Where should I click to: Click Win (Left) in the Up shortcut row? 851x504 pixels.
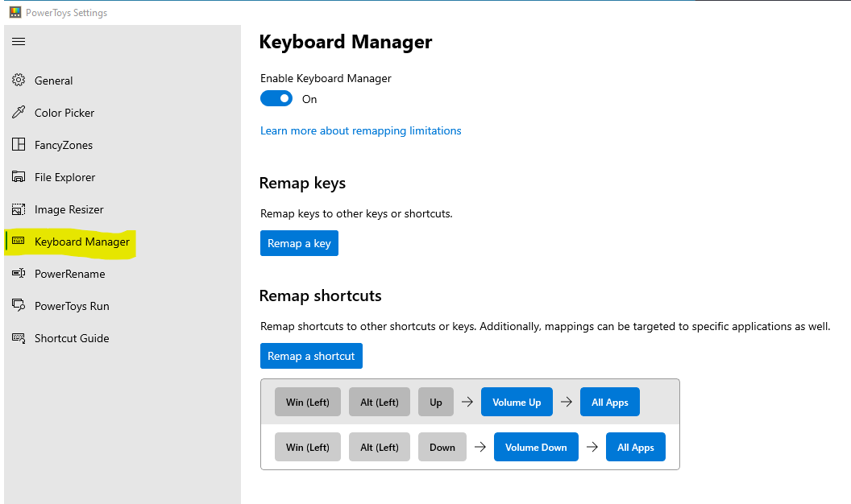pos(308,402)
